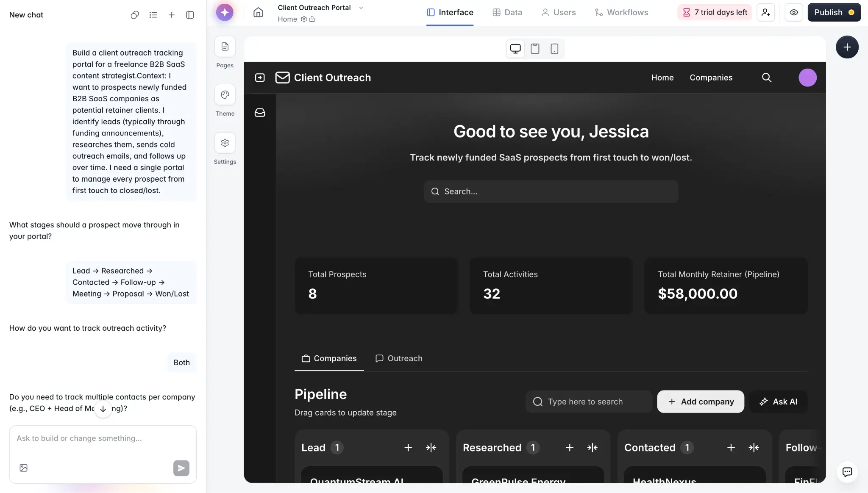This screenshot has height=493, width=868.
Task: Open the Theme panel
Action: 225,94
